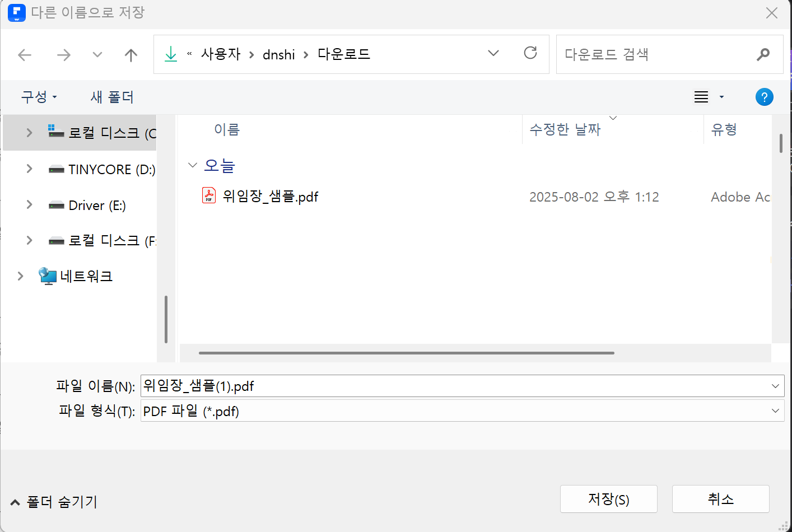Click the back navigation arrow
Viewport: 792px width, 532px height.
(x=25, y=55)
